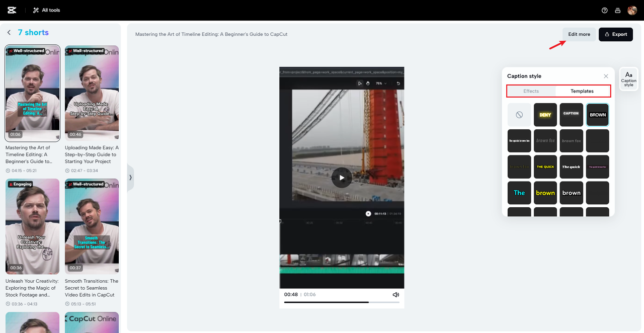
Task: Switch to the Effects tab
Action: pos(531,91)
